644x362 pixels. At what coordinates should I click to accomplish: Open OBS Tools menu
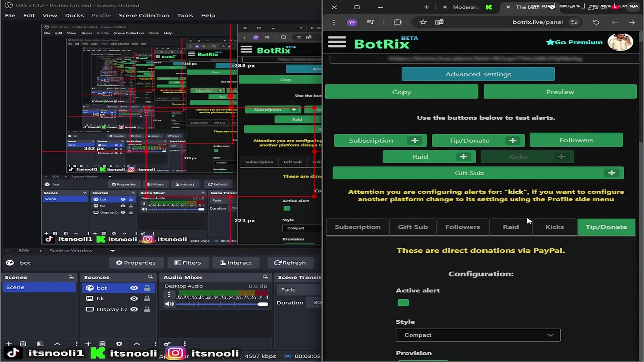[185, 15]
